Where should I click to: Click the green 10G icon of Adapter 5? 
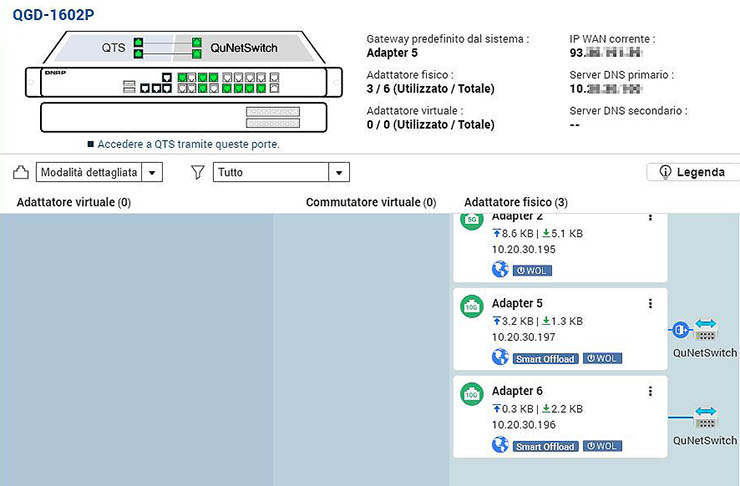coord(472,307)
